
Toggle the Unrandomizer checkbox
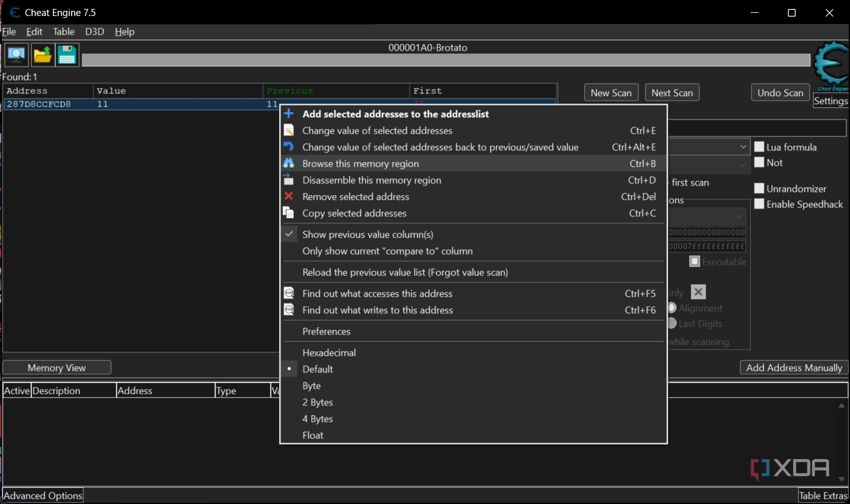(759, 189)
